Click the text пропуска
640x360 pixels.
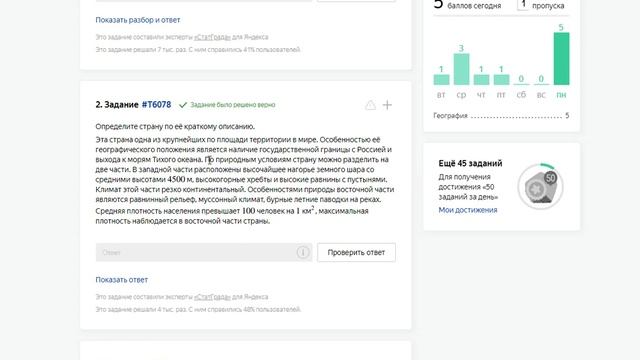point(548,6)
